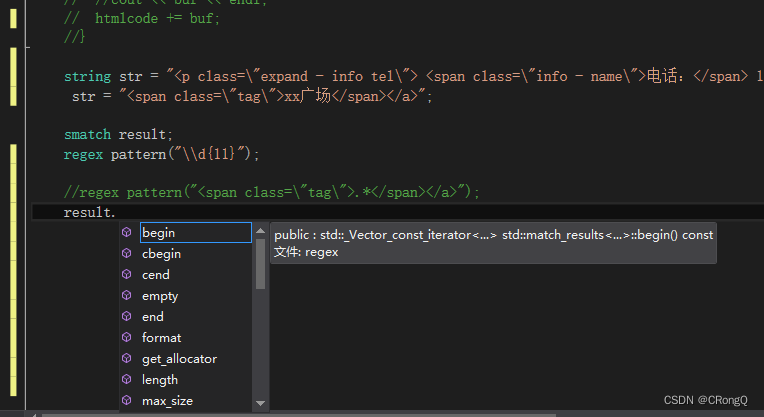The height and width of the screenshot is (417, 764).
Task: Click the begin() signature tooltip text
Action: [x=494, y=235]
